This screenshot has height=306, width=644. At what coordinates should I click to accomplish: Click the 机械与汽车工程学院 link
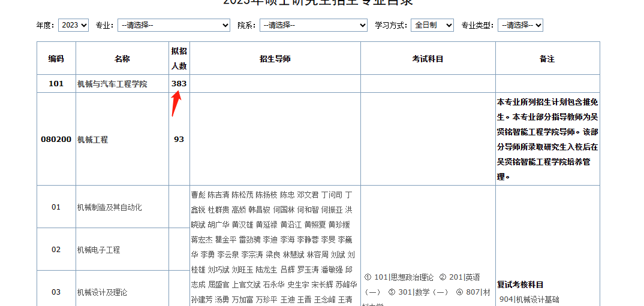pos(112,84)
